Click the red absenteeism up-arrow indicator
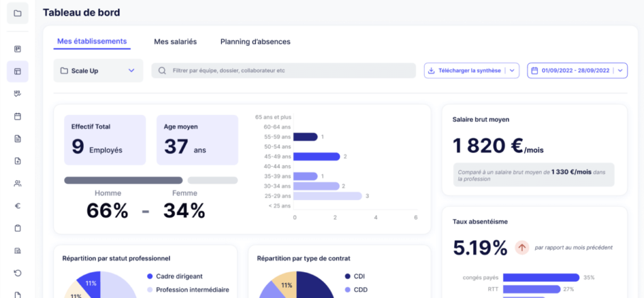This screenshot has height=298, width=644. coord(522,248)
